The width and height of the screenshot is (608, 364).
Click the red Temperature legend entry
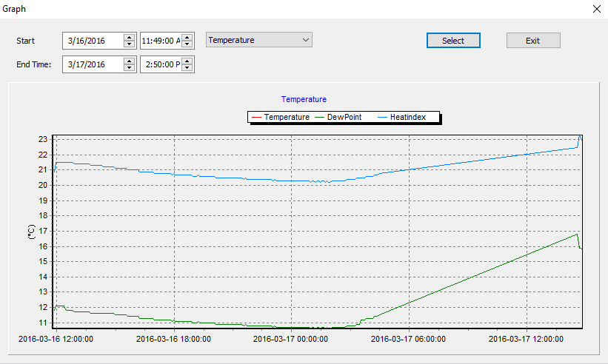(280, 117)
